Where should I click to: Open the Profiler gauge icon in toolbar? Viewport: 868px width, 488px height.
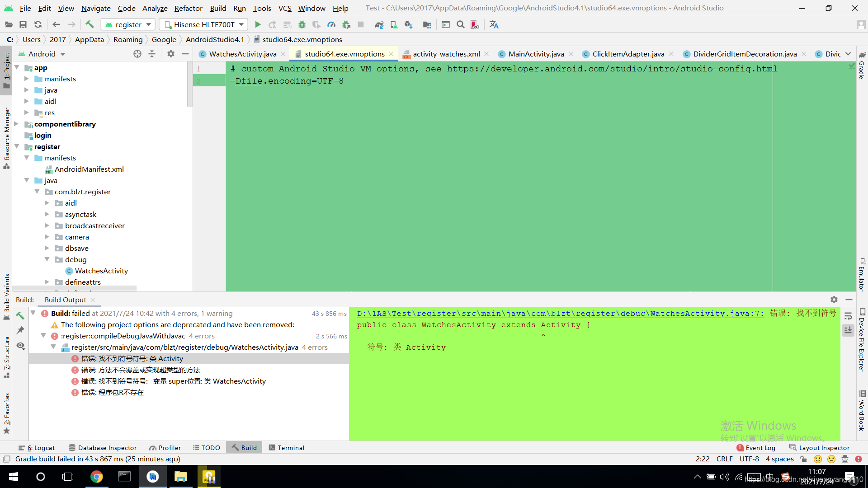pos(331,25)
